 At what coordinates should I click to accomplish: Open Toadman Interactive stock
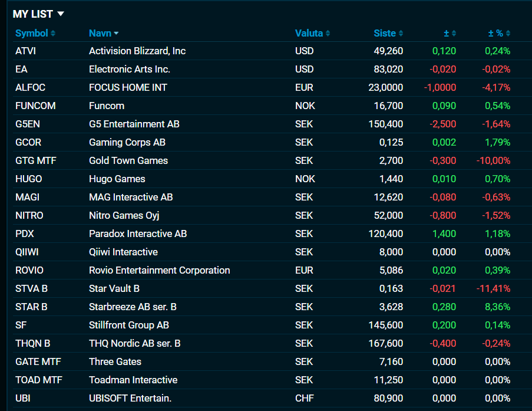pyautogui.click(x=133, y=380)
